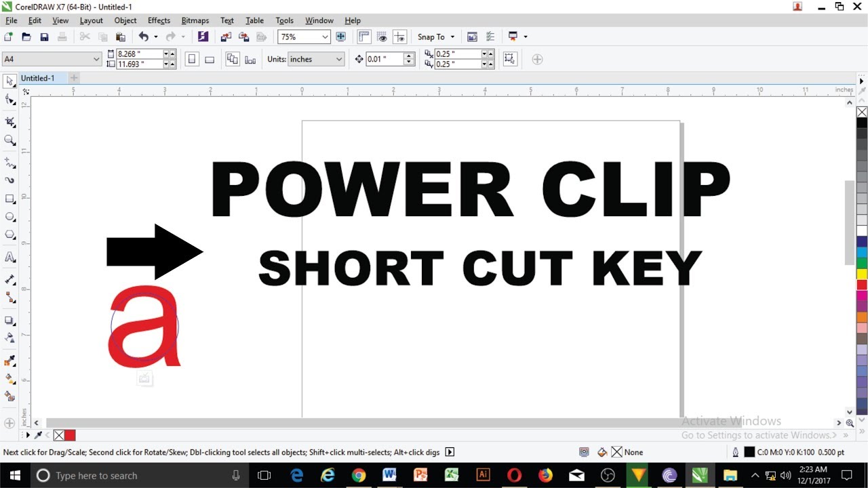Select the Pick tool
Viewport: 868px width, 488px height.
point(9,81)
